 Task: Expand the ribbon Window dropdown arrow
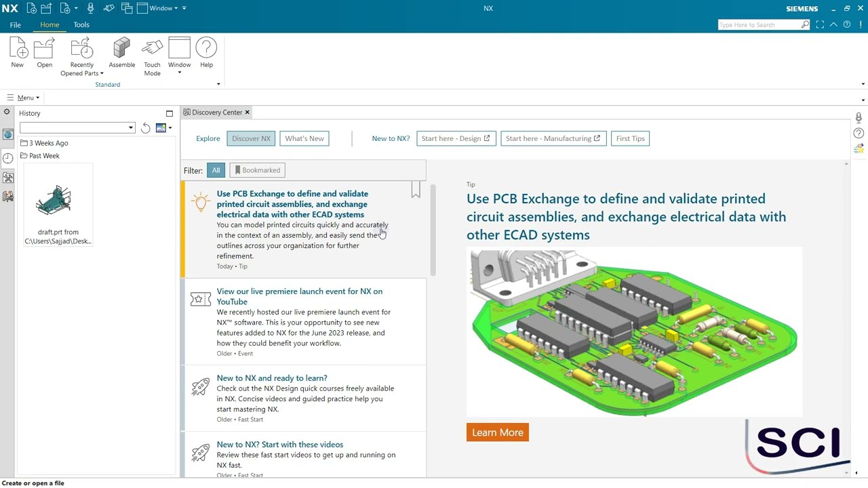tap(180, 73)
